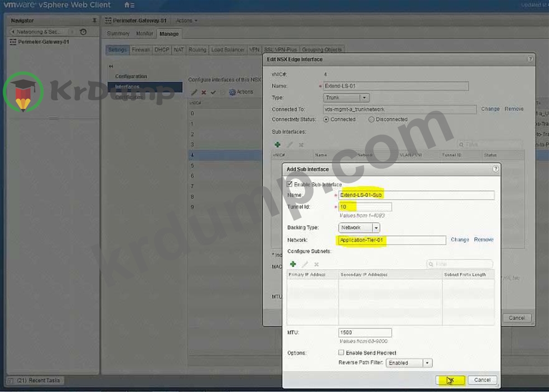
Task: Select the vNIC 0 row in the interfaces list
Action: tap(226, 113)
